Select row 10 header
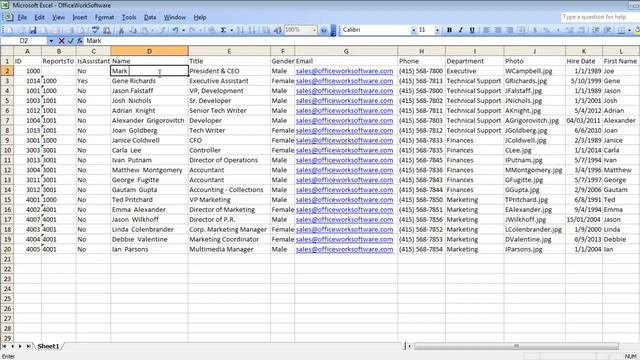The width and height of the screenshot is (640, 360). pos(7,150)
